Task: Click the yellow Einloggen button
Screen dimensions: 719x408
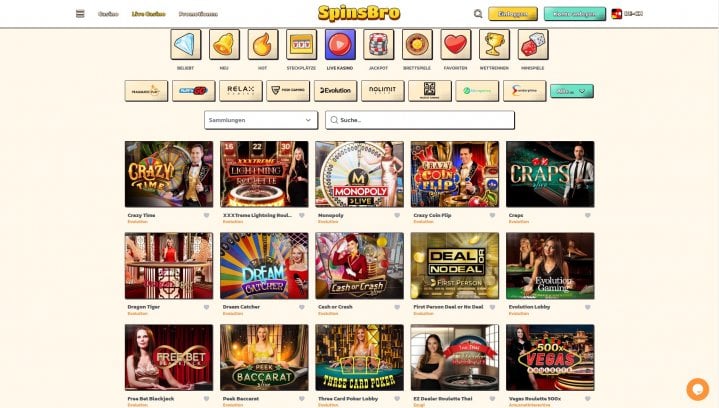Action: click(513, 14)
